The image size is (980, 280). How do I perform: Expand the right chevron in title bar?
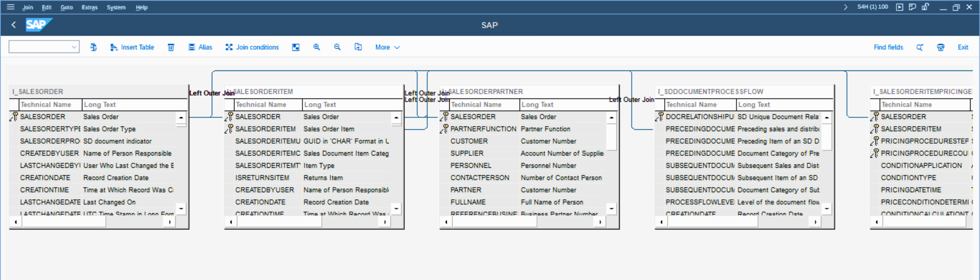tap(845, 7)
